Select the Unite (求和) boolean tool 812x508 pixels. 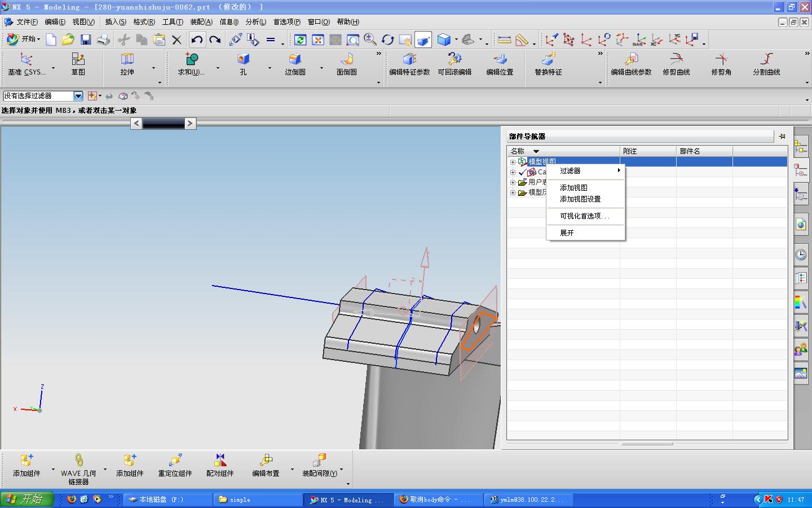pyautogui.click(x=191, y=64)
